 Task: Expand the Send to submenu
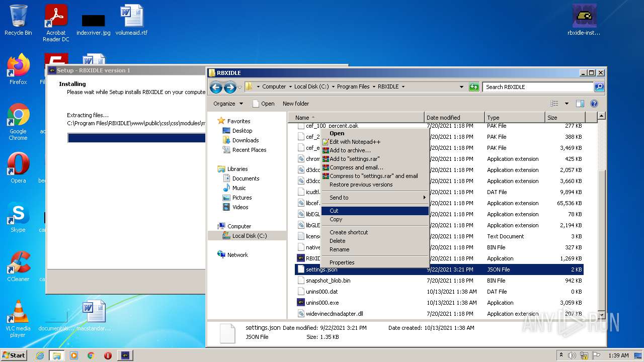(x=375, y=198)
